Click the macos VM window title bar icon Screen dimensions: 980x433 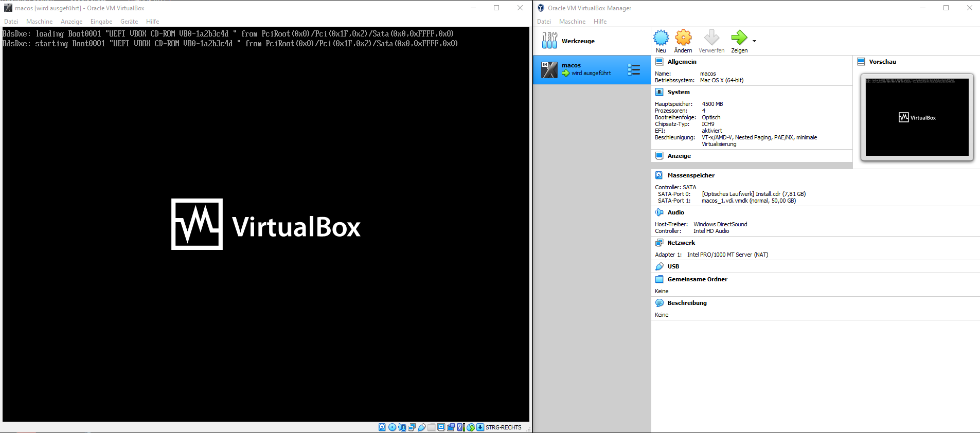tap(8, 8)
